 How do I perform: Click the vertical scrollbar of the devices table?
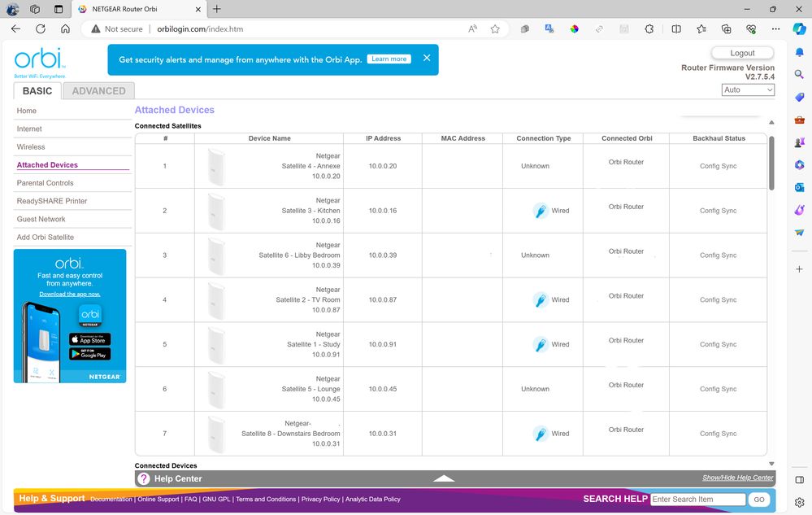pyautogui.click(x=771, y=163)
